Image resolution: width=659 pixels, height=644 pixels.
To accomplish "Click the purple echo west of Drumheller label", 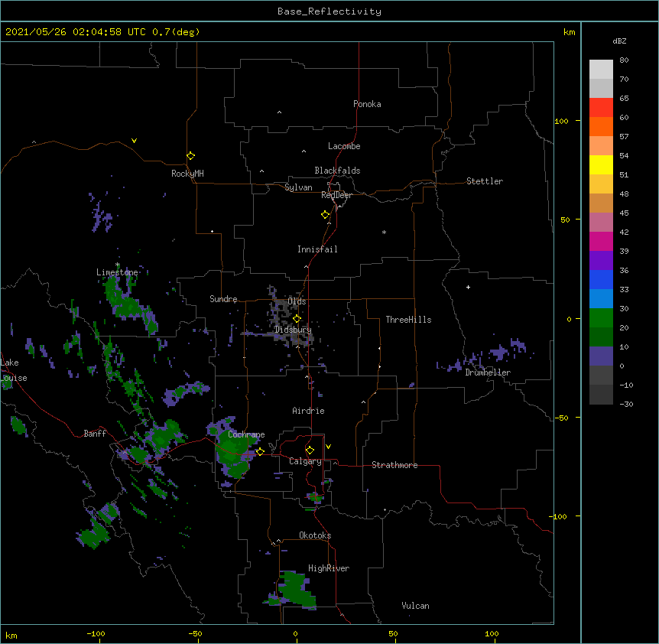I will point(454,366).
